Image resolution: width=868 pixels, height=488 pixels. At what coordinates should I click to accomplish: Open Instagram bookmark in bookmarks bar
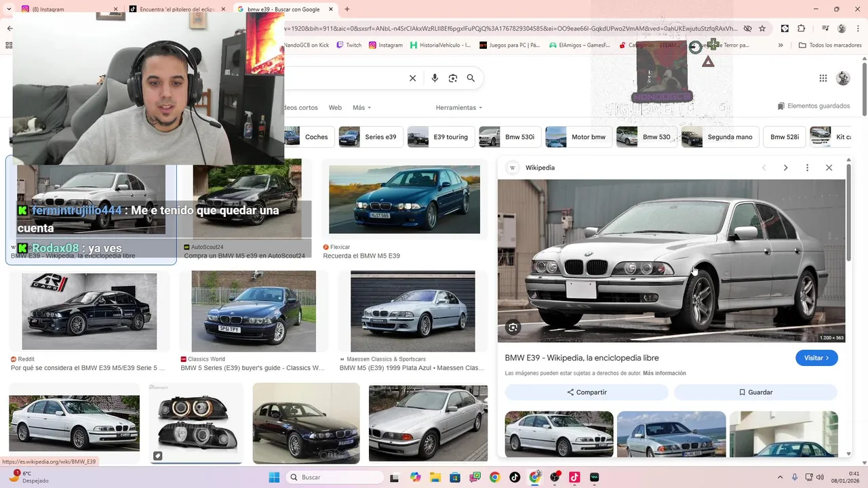(x=386, y=45)
